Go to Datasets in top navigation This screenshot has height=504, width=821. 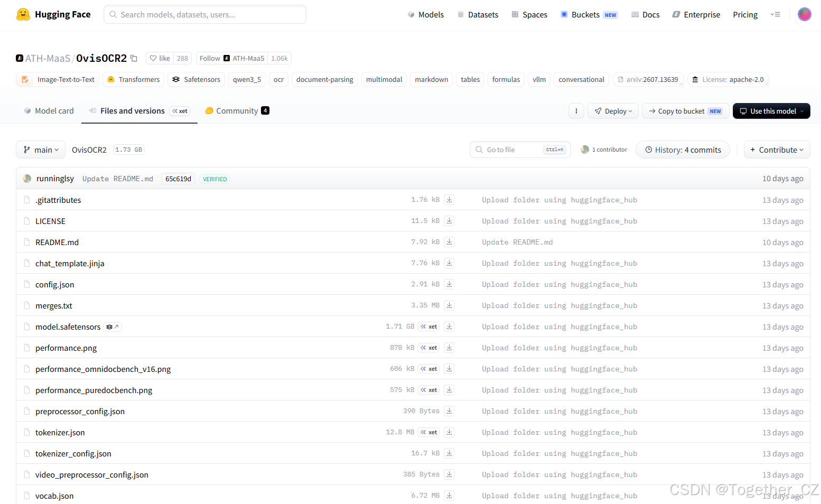[x=478, y=15]
